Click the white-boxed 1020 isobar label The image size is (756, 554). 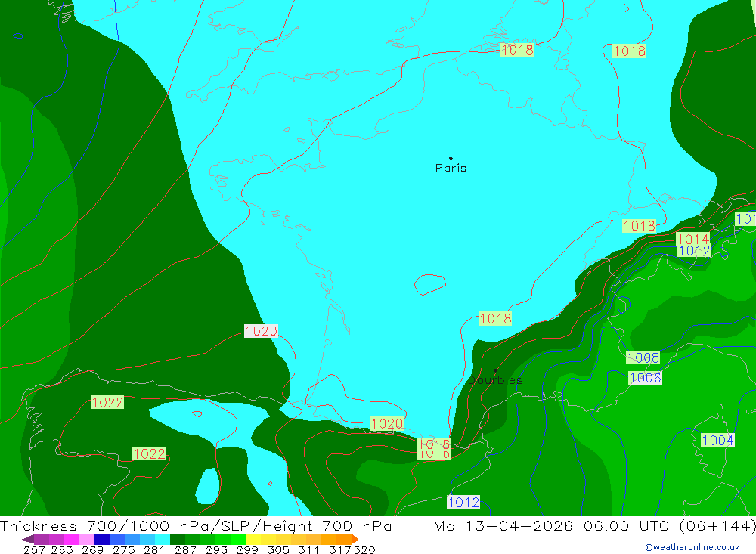[261, 331]
